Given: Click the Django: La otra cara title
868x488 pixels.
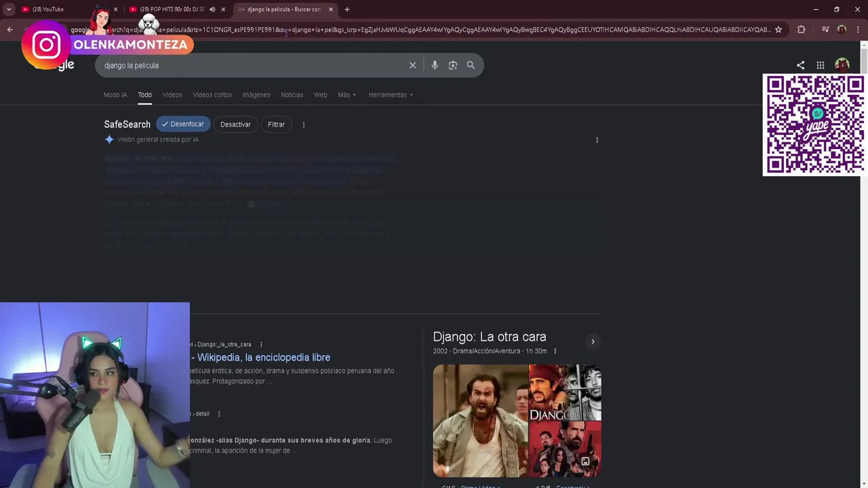Looking at the screenshot, I should [x=490, y=337].
